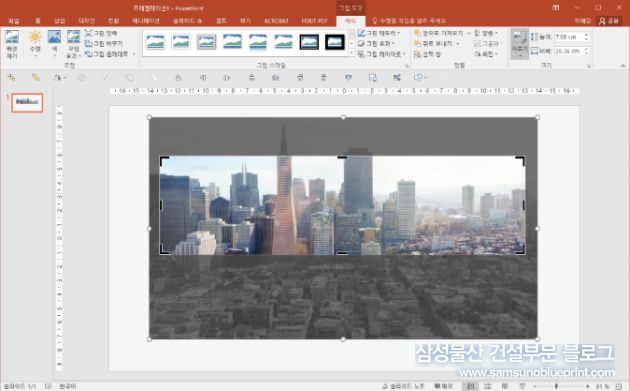Screen dimensions: 630x391
Task: Switch to the Slide Show (슬라이드 쇼) tab
Action: click(x=188, y=21)
